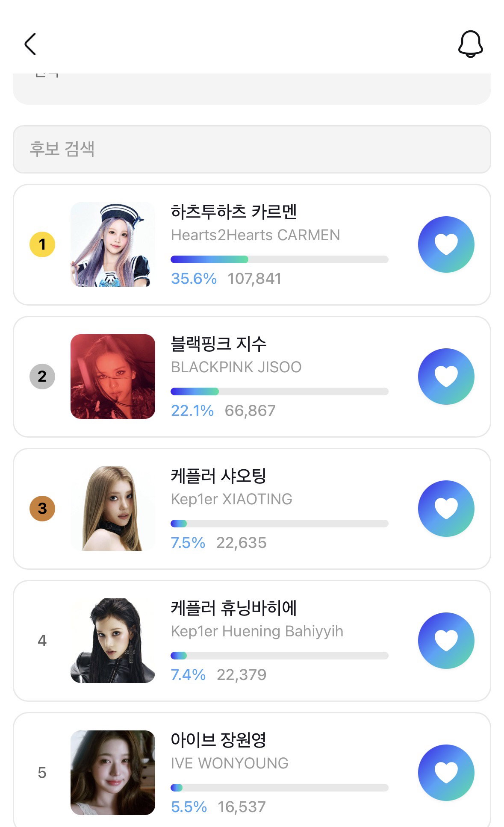Select the 하츠투하츠 카르멘 name text

point(234,212)
